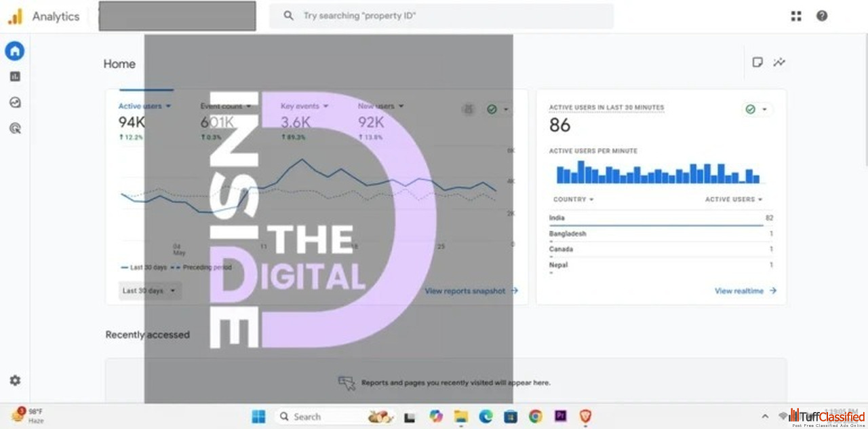Viewport: 868px width, 429px height.
Task: Open Admin settings gear icon
Action: pos(14,381)
